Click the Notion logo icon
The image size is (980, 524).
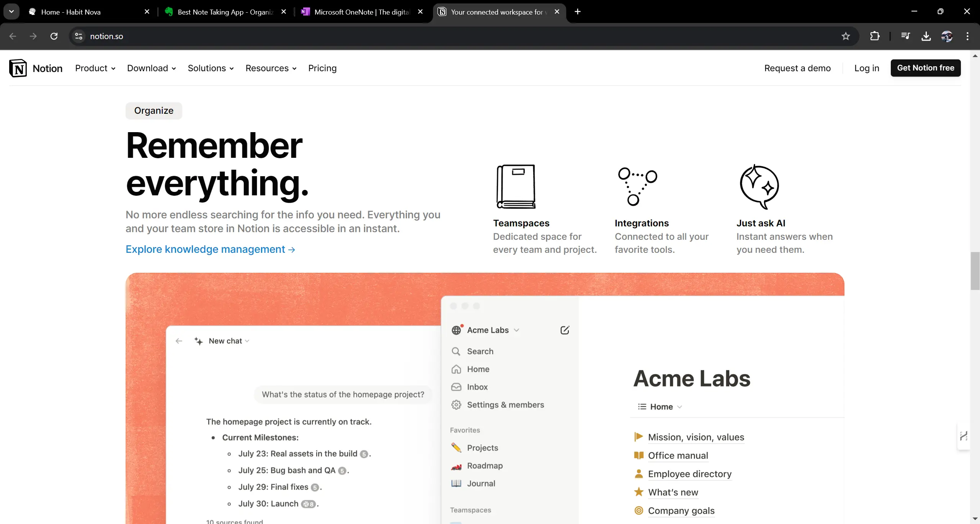[18, 68]
